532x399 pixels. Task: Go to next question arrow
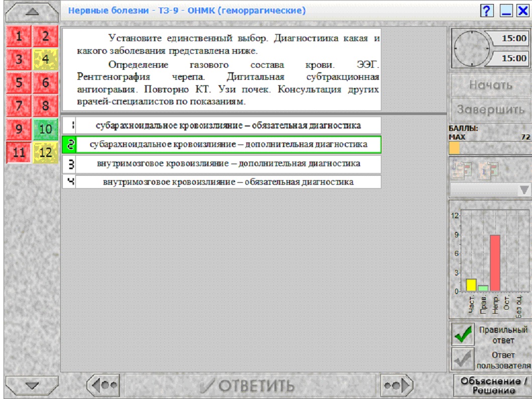(397, 385)
